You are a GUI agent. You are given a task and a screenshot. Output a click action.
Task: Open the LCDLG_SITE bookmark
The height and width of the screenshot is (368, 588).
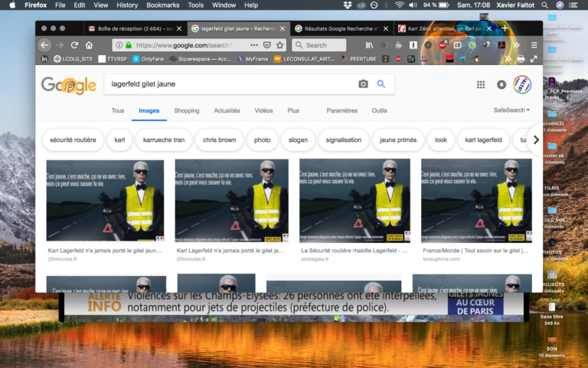(73, 59)
